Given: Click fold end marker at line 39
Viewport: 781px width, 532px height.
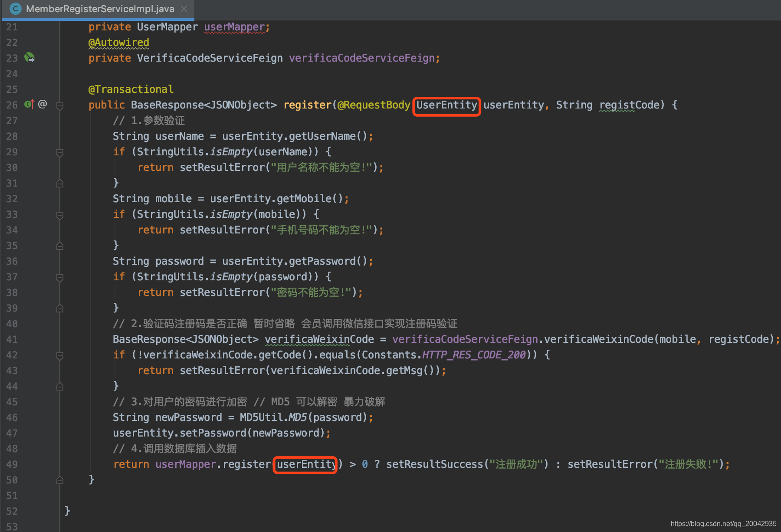Looking at the screenshot, I should (x=60, y=309).
